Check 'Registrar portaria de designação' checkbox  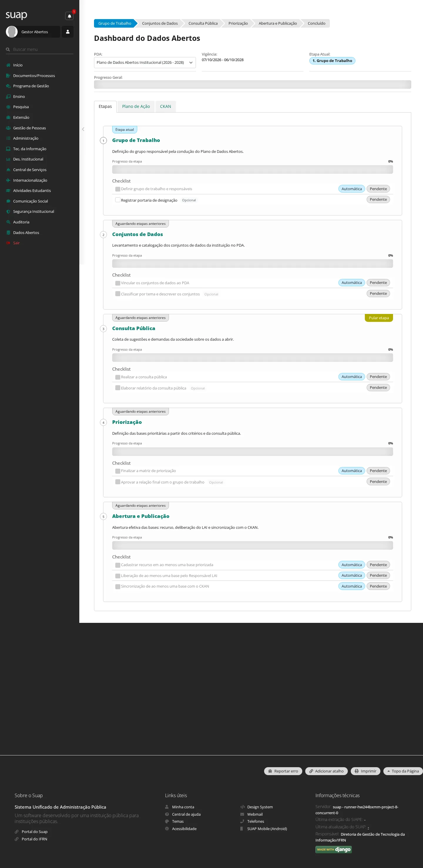[x=117, y=200]
